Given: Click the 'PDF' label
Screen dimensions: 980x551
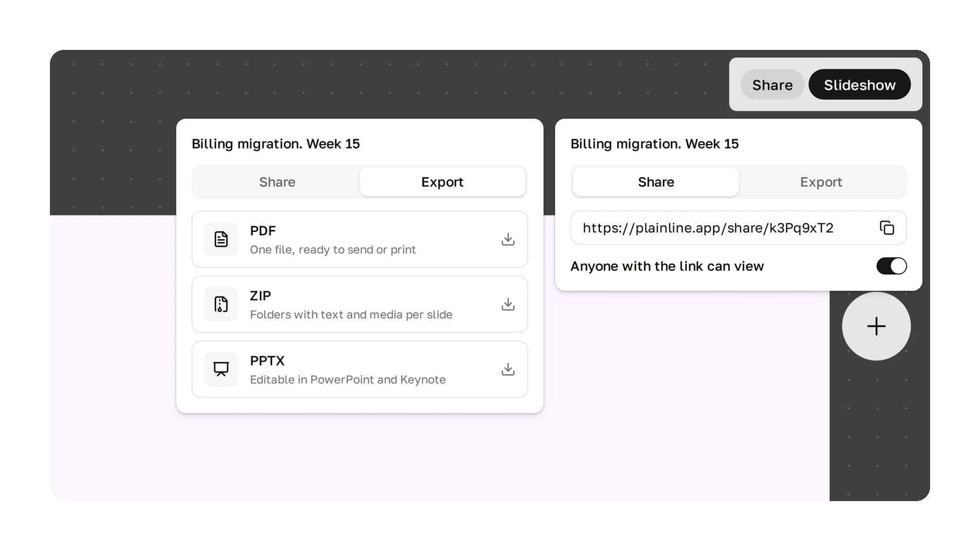Looking at the screenshot, I should point(263,231).
